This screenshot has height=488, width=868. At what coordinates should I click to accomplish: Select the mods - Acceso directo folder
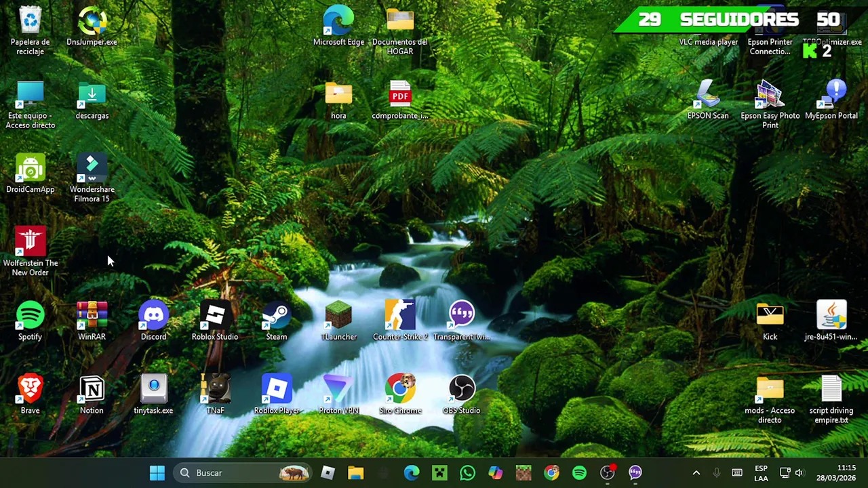point(770,400)
